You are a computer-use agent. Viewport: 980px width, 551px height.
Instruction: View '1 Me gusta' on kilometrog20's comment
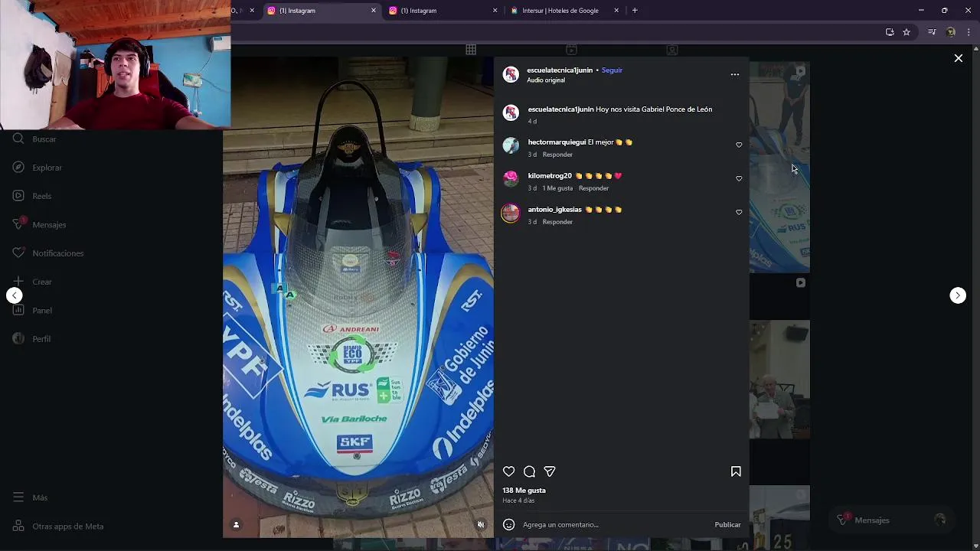557,188
